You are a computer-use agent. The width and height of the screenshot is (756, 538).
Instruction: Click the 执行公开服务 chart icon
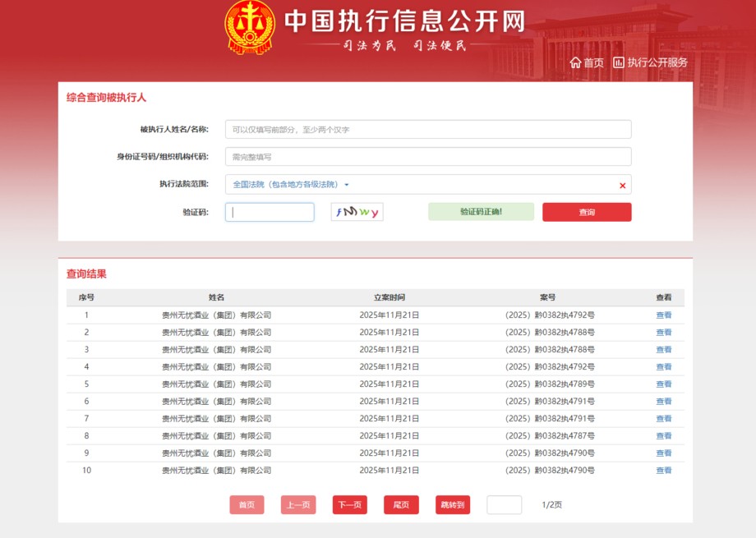point(619,62)
